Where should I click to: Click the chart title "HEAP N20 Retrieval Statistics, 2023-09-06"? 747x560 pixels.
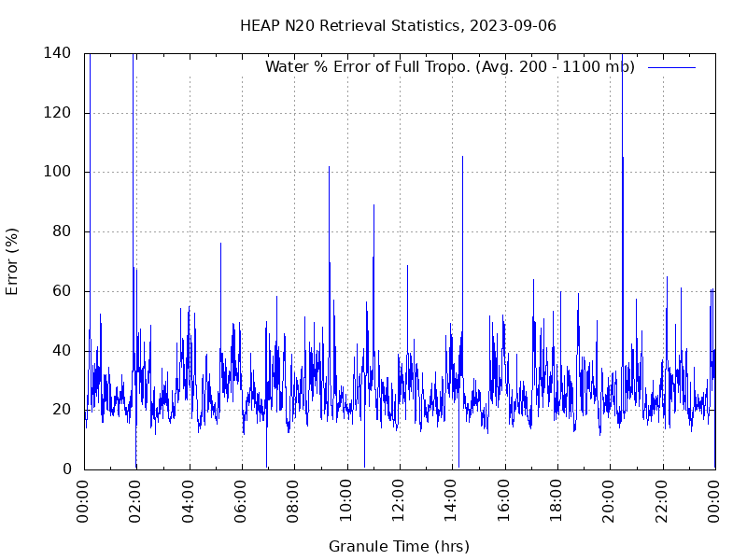click(x=398, y=25)
